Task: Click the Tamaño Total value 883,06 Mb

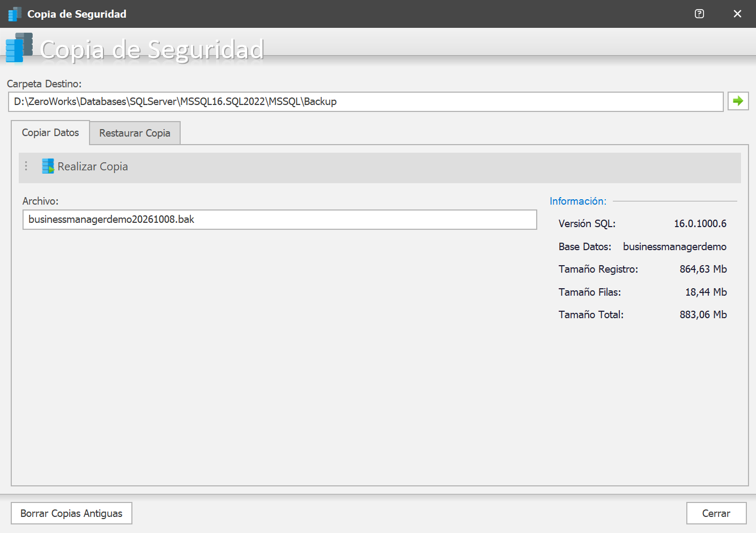Action: (x=703, y=315)
